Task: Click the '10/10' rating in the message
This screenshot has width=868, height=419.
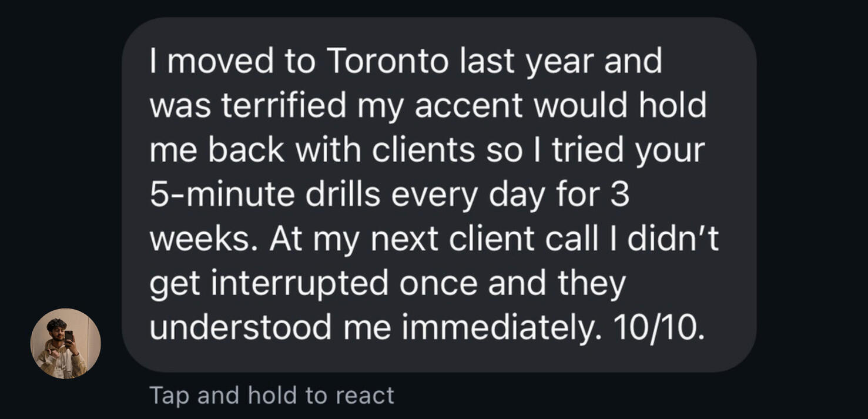Action: point(657,328)
